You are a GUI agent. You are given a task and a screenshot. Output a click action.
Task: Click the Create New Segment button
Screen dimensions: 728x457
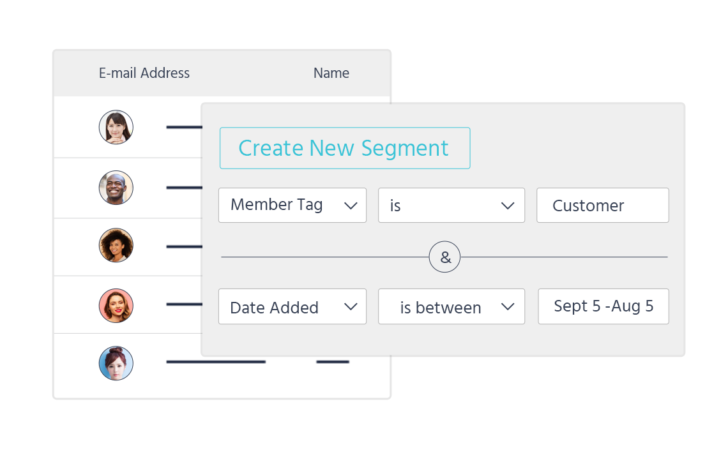345,148
